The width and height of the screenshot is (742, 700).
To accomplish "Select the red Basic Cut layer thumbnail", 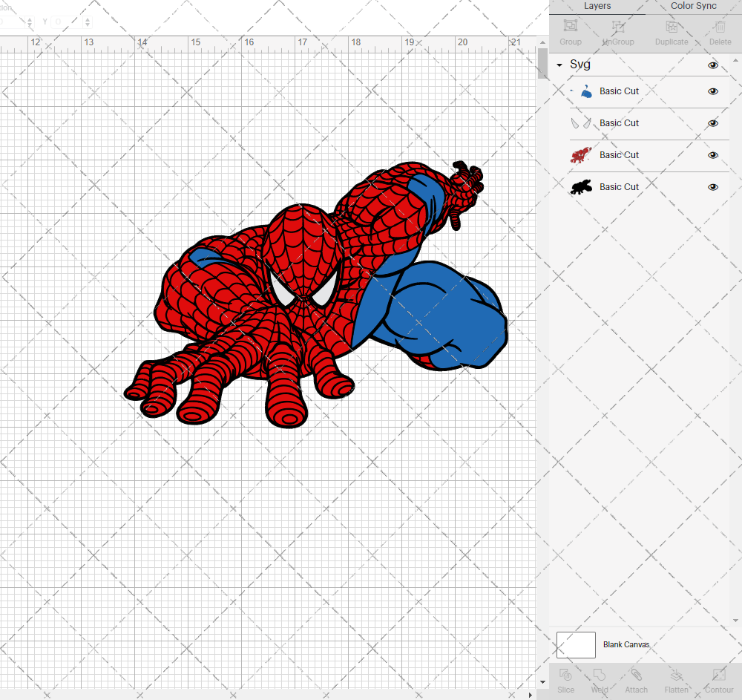I will [x=581, y=154].
